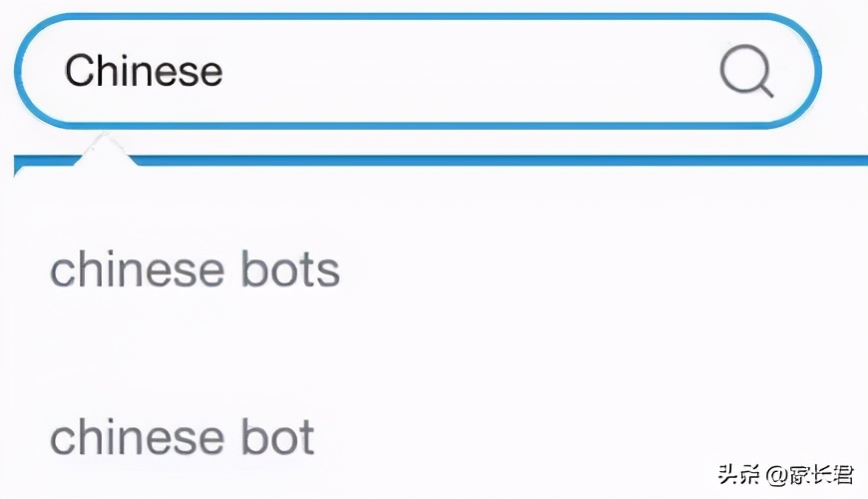Click the word "bots" in first suggestion
This screenshot has height=499, width=868.
coord(290,269)
